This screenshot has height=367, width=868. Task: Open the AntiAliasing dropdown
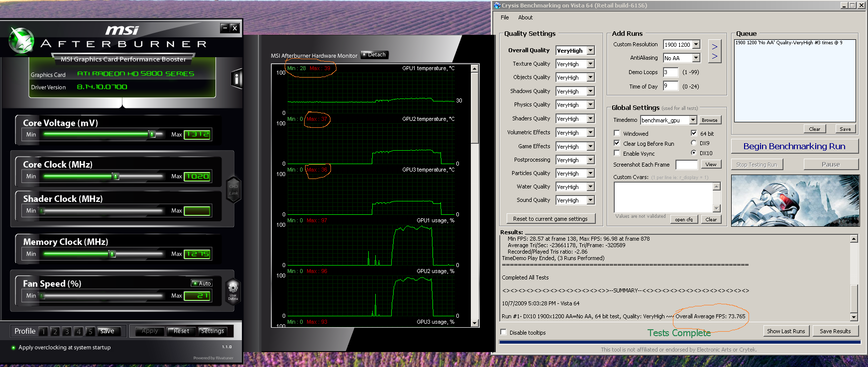point(696,58)
